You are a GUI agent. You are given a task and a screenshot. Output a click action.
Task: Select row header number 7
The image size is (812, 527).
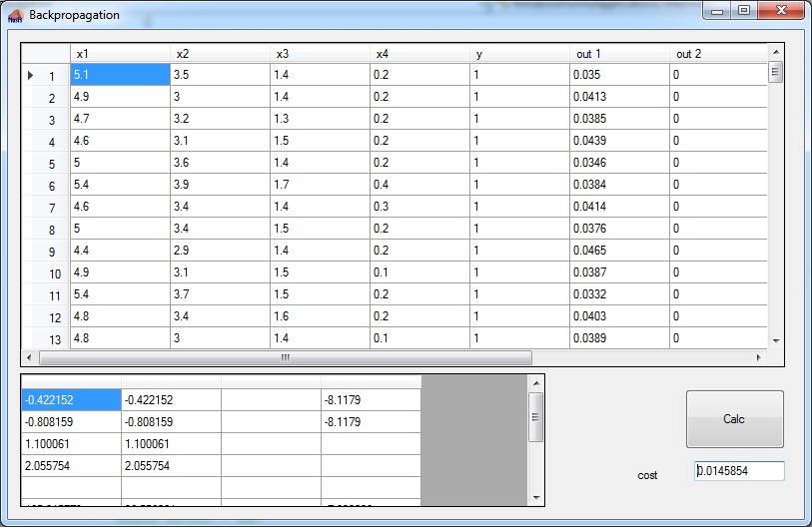point(46,207)
